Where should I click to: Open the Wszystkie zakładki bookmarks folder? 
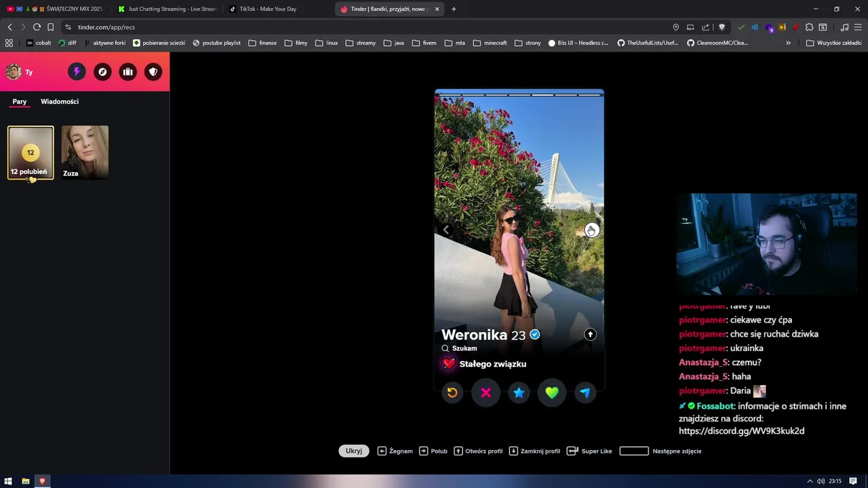coord(833,43)
